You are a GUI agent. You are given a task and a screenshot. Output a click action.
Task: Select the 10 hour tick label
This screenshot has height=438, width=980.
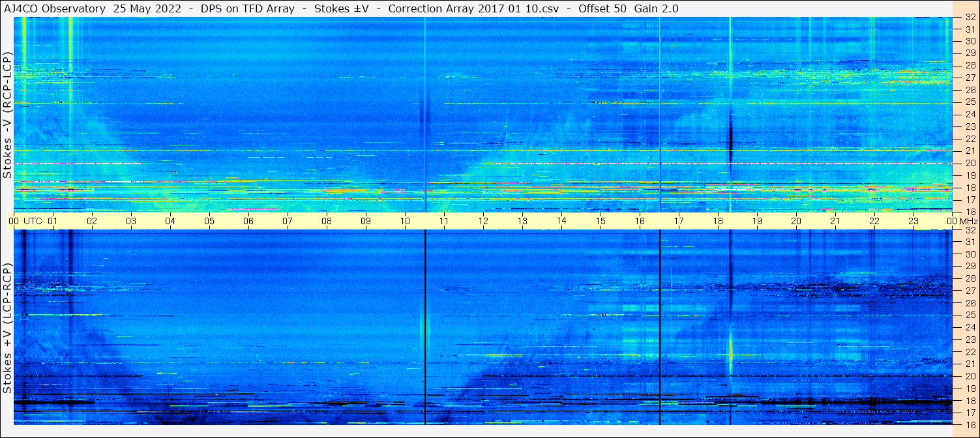[x=405, y=221]
